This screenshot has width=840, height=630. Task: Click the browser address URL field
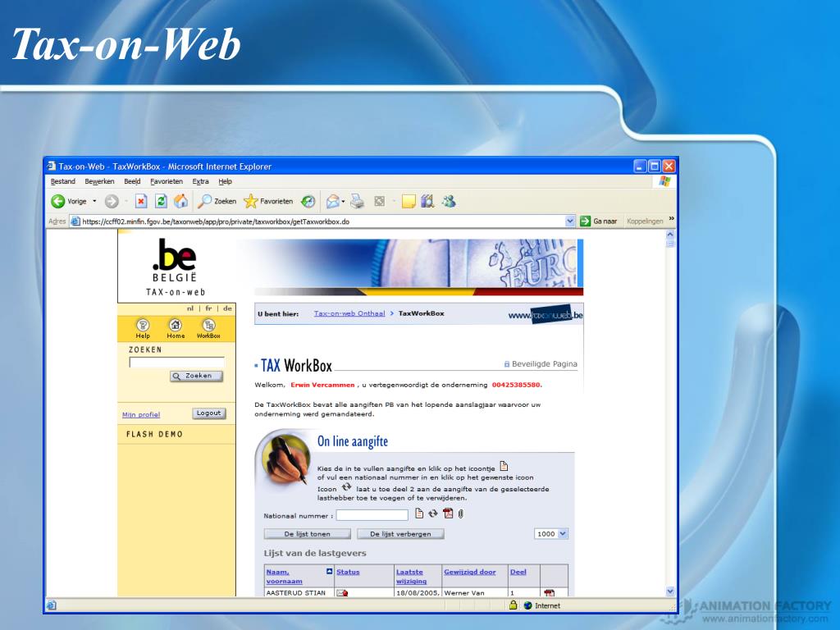click(x=323, y=221)
